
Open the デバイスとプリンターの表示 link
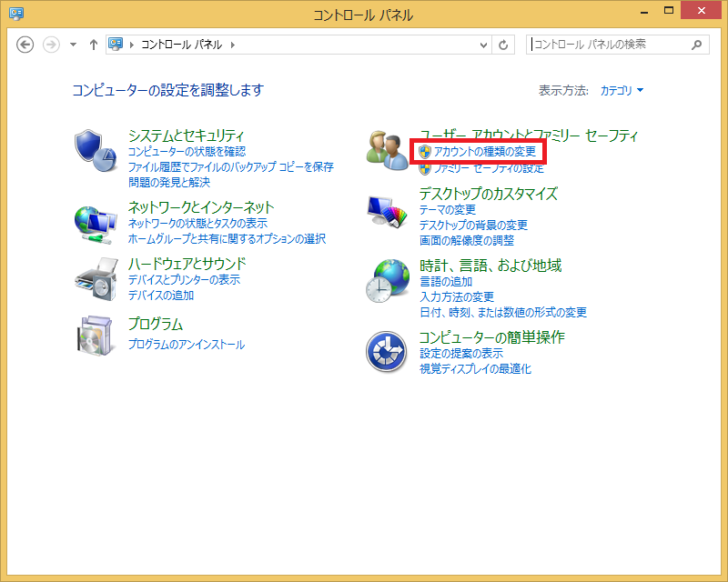184,280
